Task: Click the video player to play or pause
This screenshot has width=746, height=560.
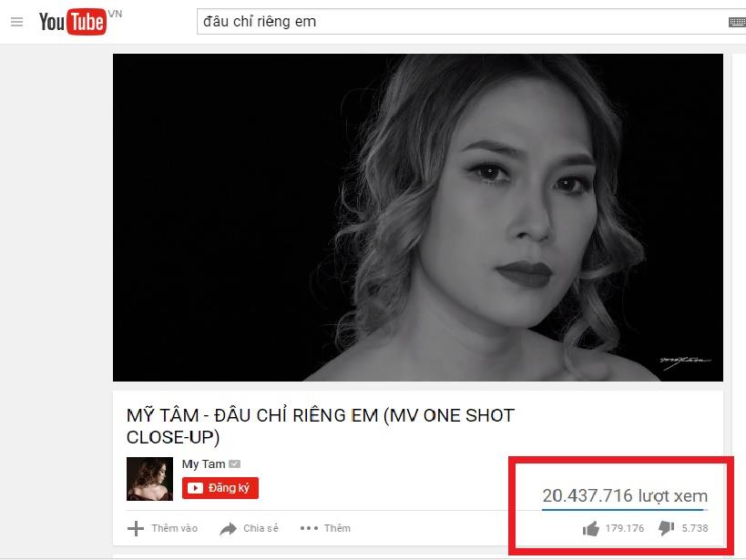Action: pyautogui.click(x=418, y=218)
